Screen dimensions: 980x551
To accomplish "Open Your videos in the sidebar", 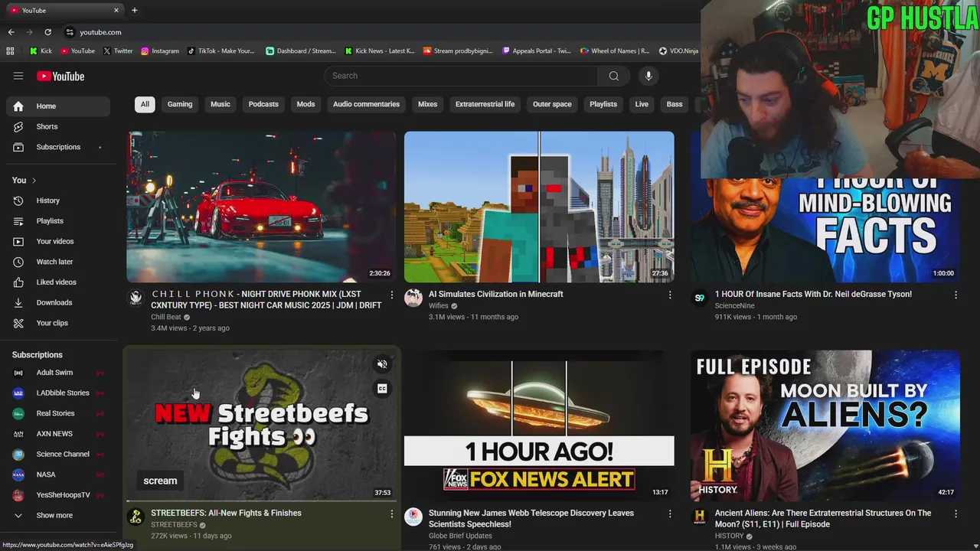I will [58, 241].
